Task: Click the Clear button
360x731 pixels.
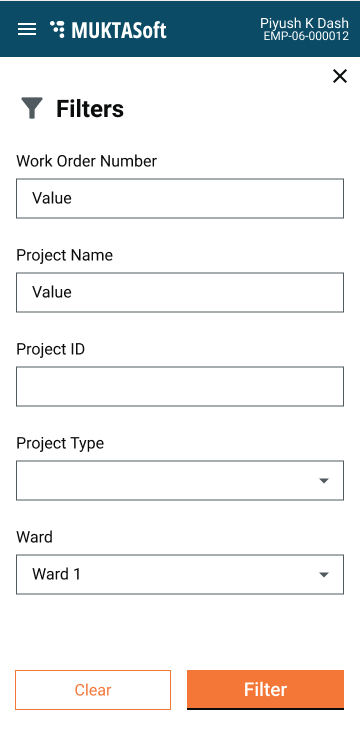Action: tap(93, 690)
